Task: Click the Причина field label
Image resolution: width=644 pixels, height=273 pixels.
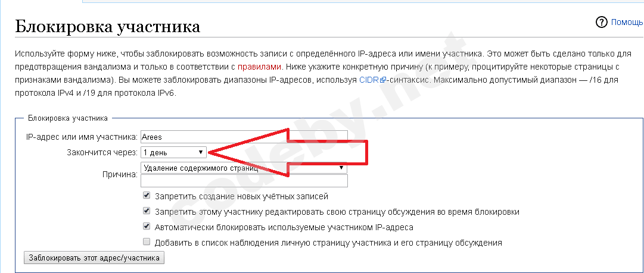Action: (x=120, y=175)
